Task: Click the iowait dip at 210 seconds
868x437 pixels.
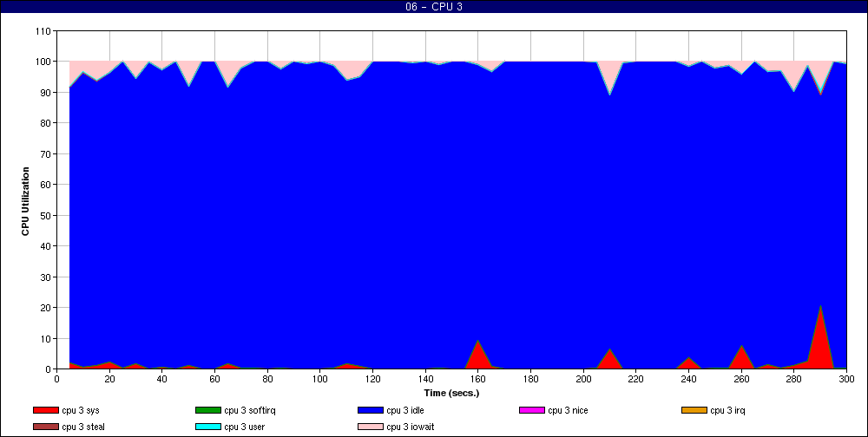Action: tap(609, 95)
